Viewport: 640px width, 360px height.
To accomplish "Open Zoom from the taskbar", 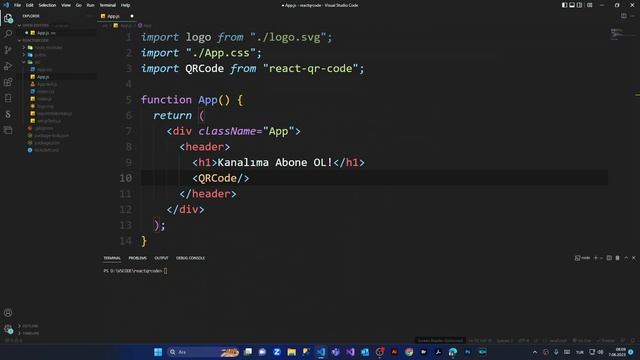I will pos(277,352).
